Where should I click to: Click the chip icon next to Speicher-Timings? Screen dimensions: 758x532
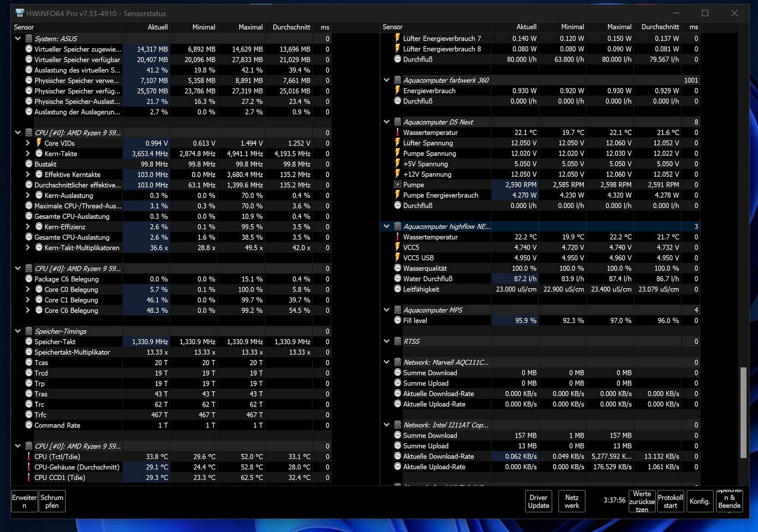(29, 331)
